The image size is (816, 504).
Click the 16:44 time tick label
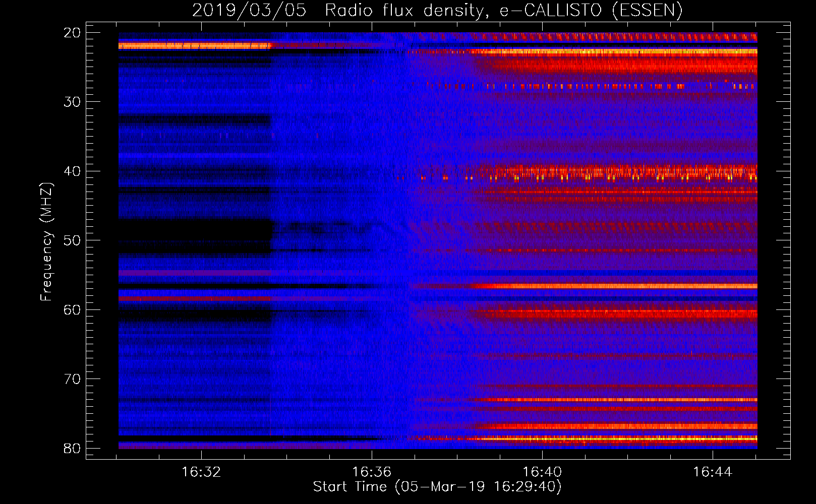click(x=713, y=472)
